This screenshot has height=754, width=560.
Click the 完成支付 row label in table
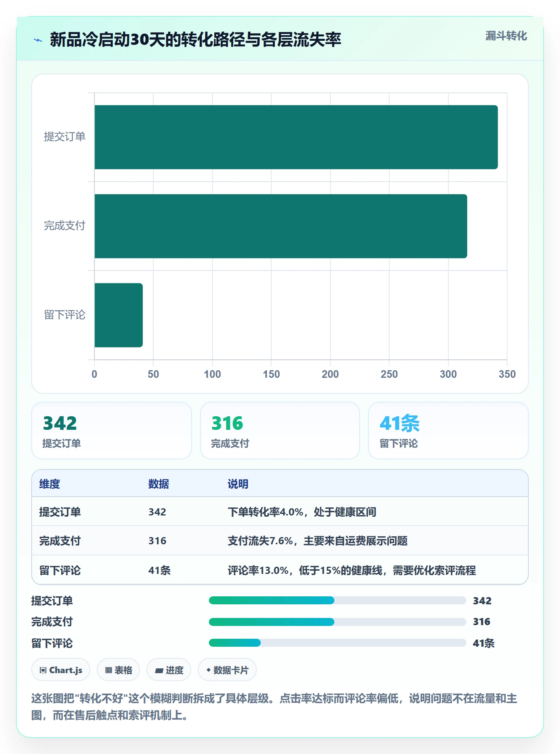click(x=60, y=541)
